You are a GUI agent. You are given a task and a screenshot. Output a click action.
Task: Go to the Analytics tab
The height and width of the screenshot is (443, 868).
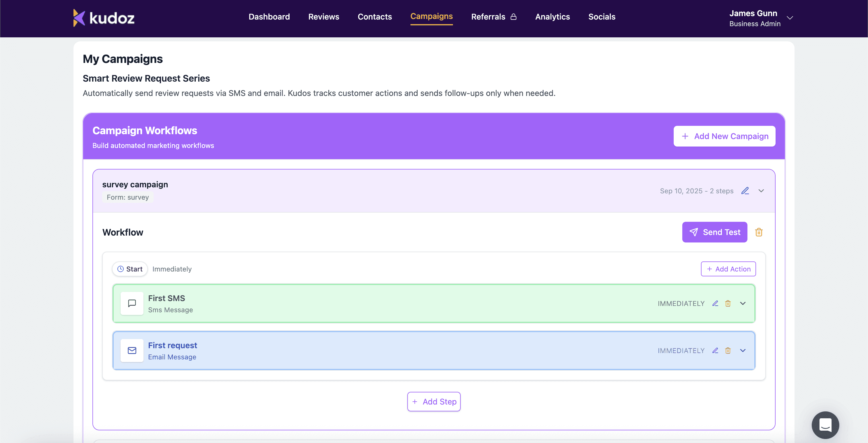point(552,17)
